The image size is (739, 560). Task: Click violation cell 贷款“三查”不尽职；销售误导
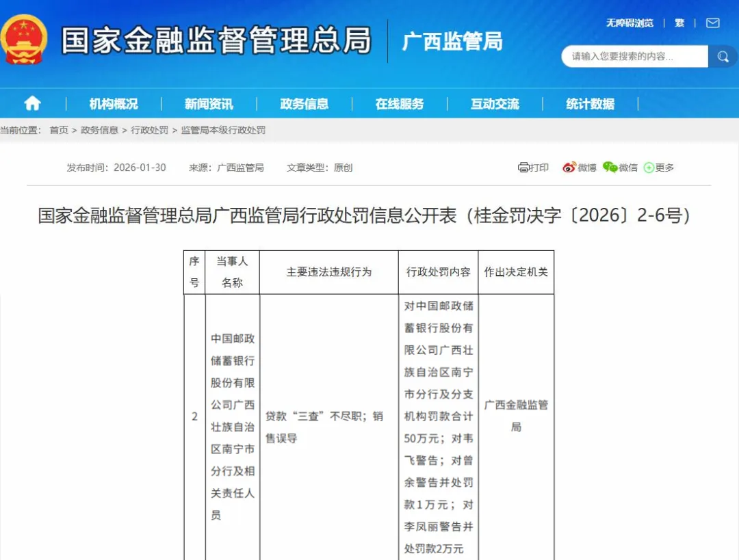329,427
